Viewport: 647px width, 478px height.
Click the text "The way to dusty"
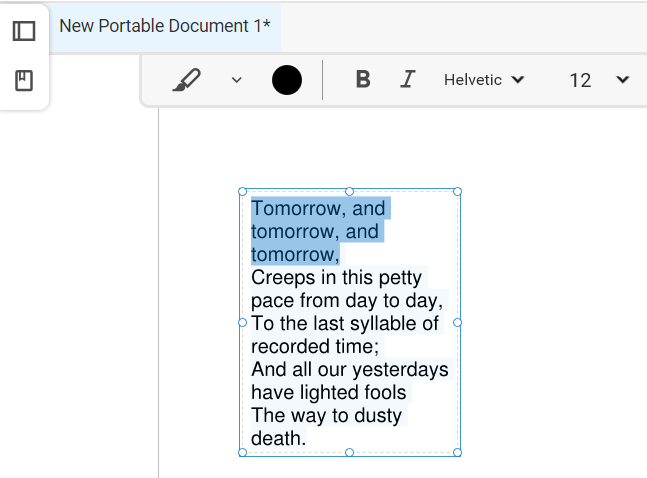pyautogui.click(x=326, y=416)
